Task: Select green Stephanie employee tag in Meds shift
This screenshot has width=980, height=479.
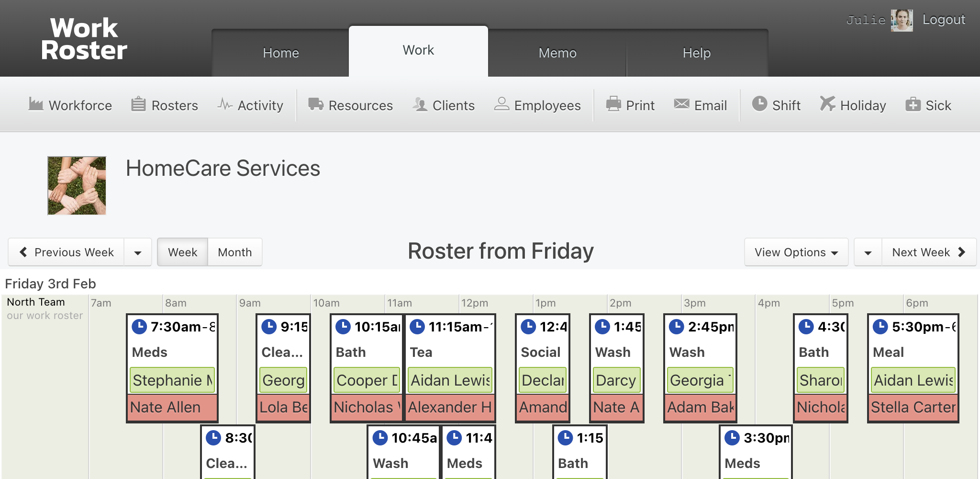Action: pyautogui.click(x=172, y=380)
